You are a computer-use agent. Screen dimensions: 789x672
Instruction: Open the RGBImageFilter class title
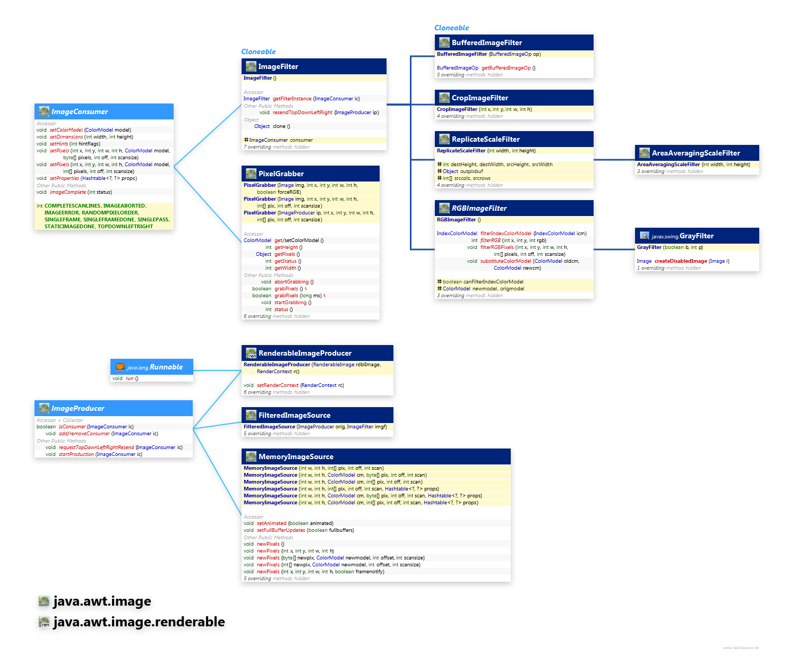coord(479,208)
